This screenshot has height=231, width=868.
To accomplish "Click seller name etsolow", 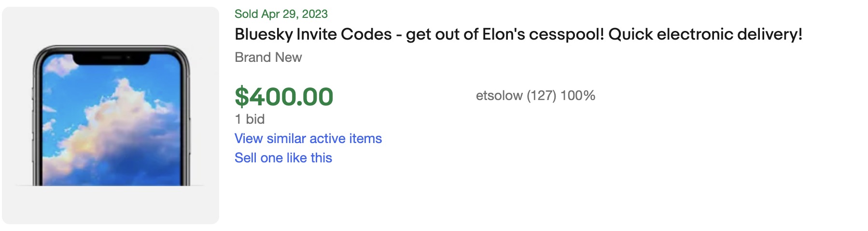I will [x=499, y=96].
